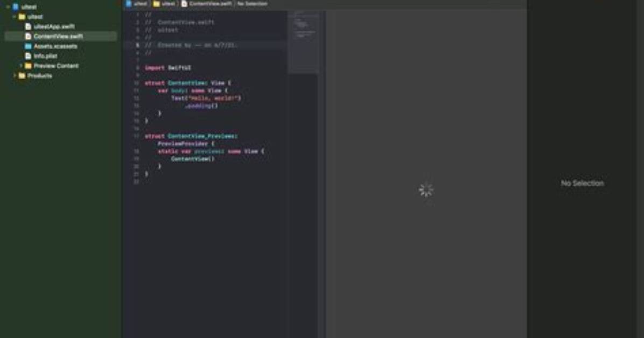Click the uitest project icon in navigator

[16, 7]
